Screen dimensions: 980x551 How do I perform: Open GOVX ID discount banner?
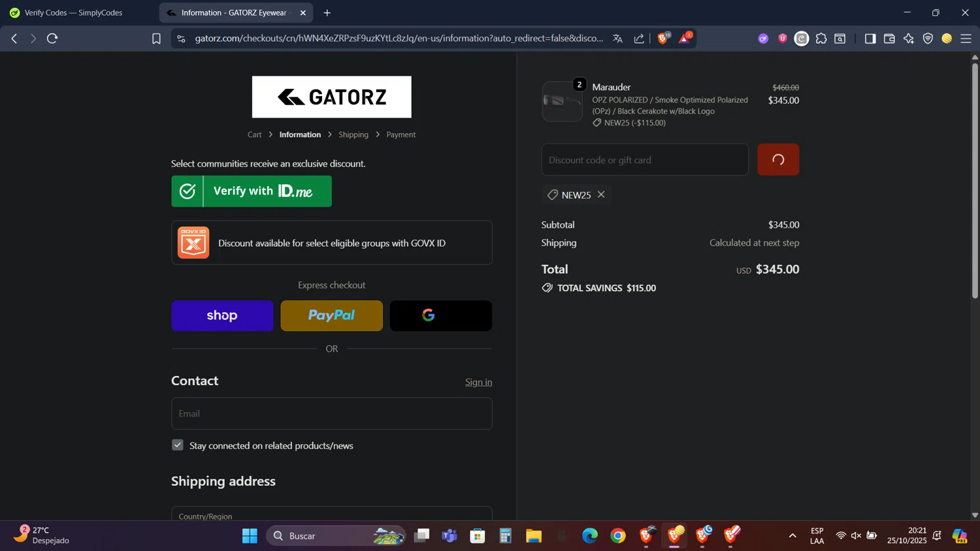coord(332,243)
